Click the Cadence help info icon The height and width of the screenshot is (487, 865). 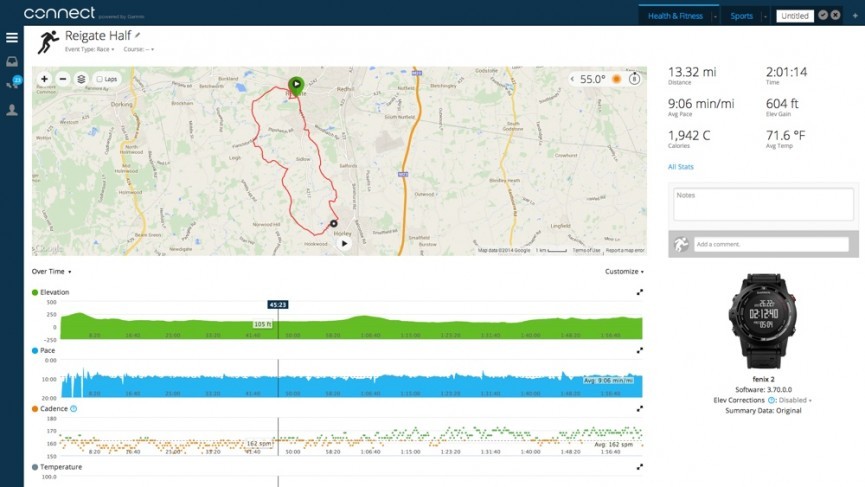click(74, 409)
